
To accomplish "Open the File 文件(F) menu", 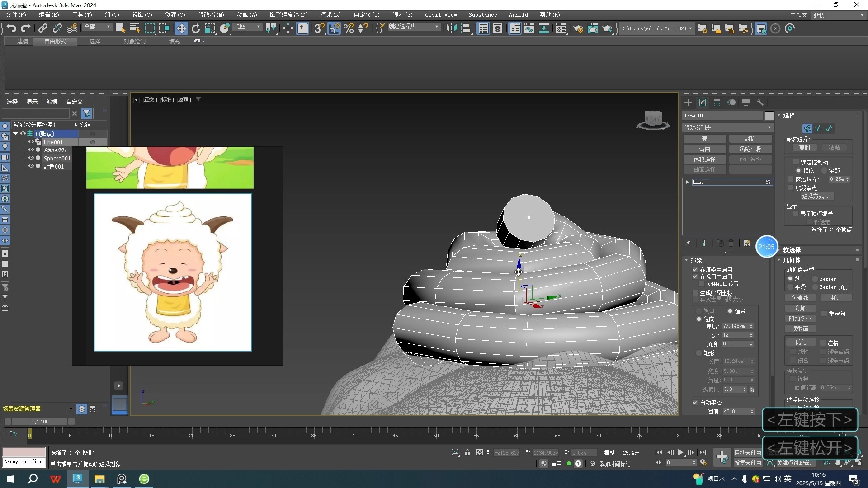I will point(16,15).
